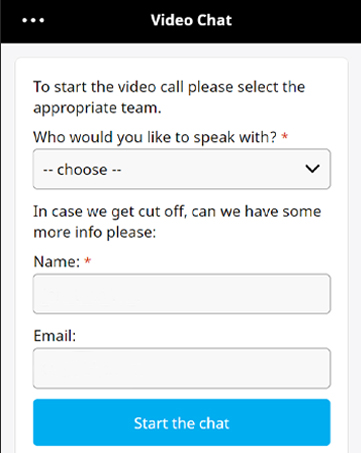Click the red asterisk beside speak with question
This screenshot has width=361, height=453.
pos(285,136)
